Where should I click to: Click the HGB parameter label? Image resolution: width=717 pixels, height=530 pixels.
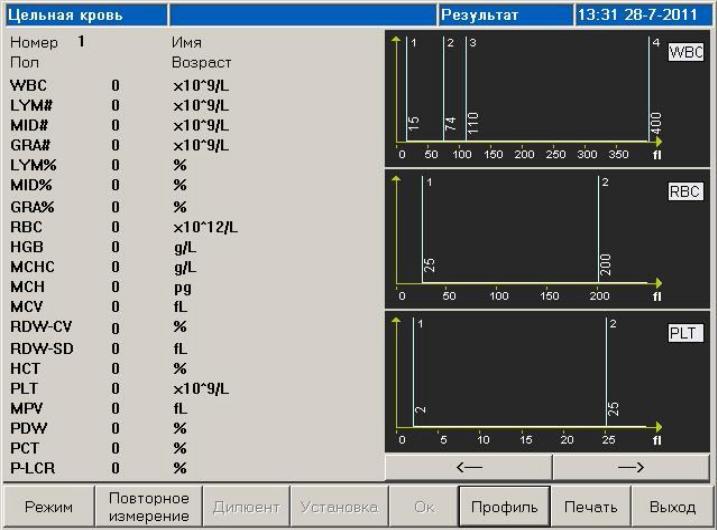tap(27, 247)
